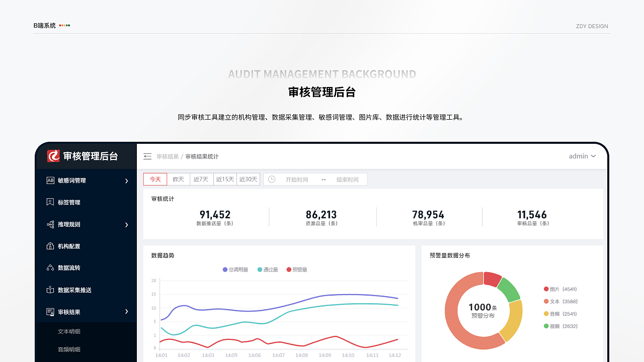Click the 标签管理 icon in sidebar
Screen dimensions: 644x362
[x=50, y=202]
